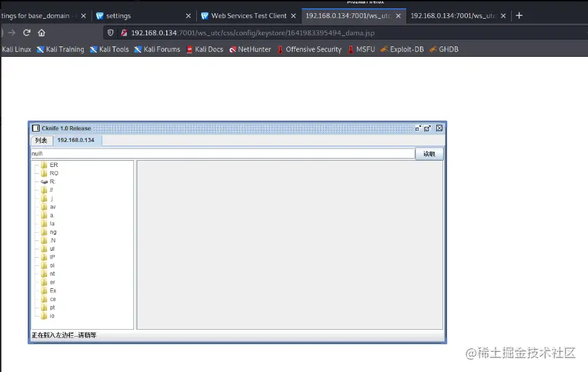Open a new browser tab
Image resolution: width=588 pixels, height=372 pixels.
[519, 15]
